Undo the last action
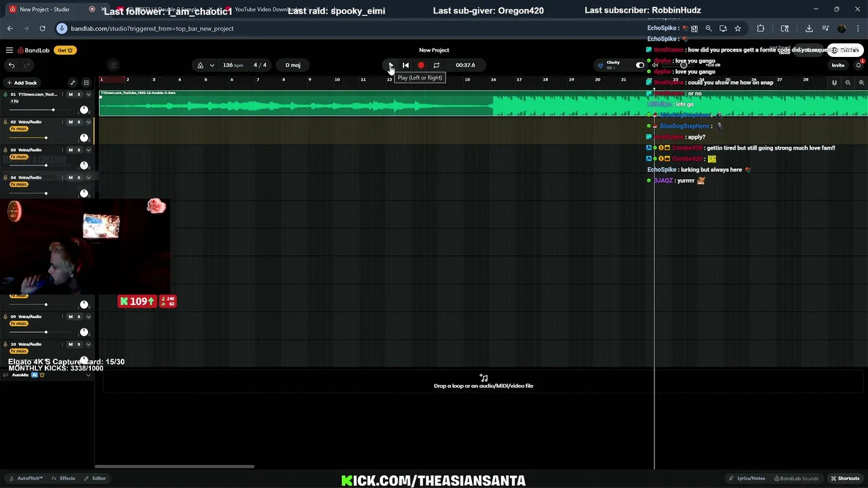This screenshot has height=488, width=868. [12, 65]
